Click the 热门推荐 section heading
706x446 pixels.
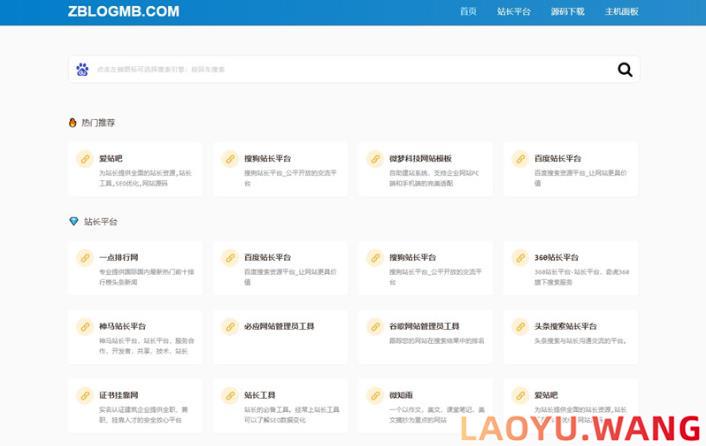98,122
